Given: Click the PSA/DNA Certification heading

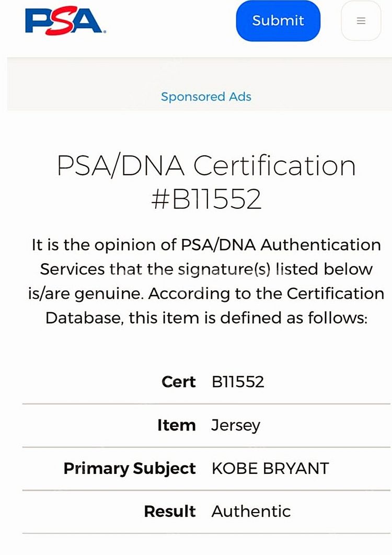Looking at the screenshot, I should click(x=206, y=166).
